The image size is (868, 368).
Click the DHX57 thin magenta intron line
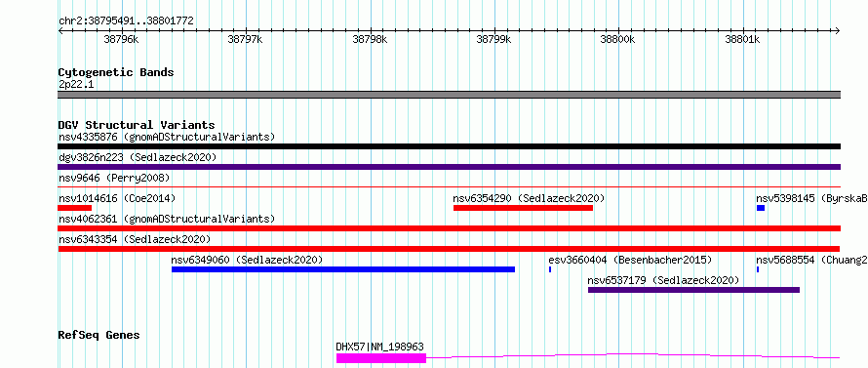tap(633, 355)
